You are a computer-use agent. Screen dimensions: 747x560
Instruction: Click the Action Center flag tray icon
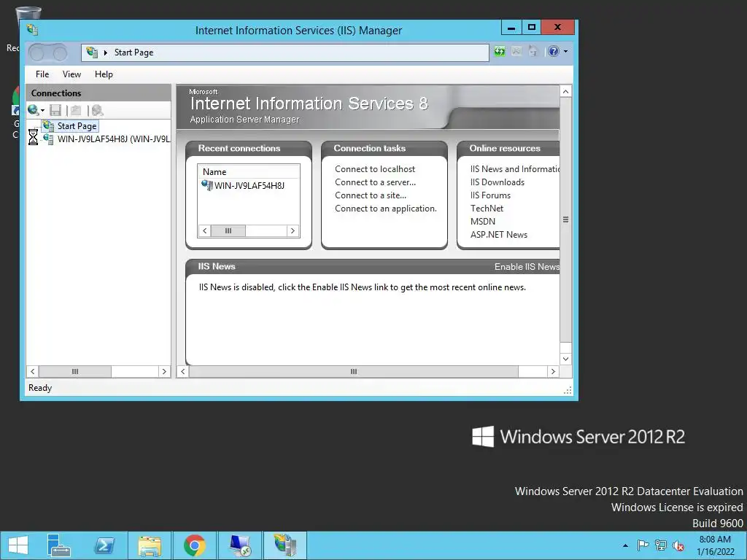(643, 545)
